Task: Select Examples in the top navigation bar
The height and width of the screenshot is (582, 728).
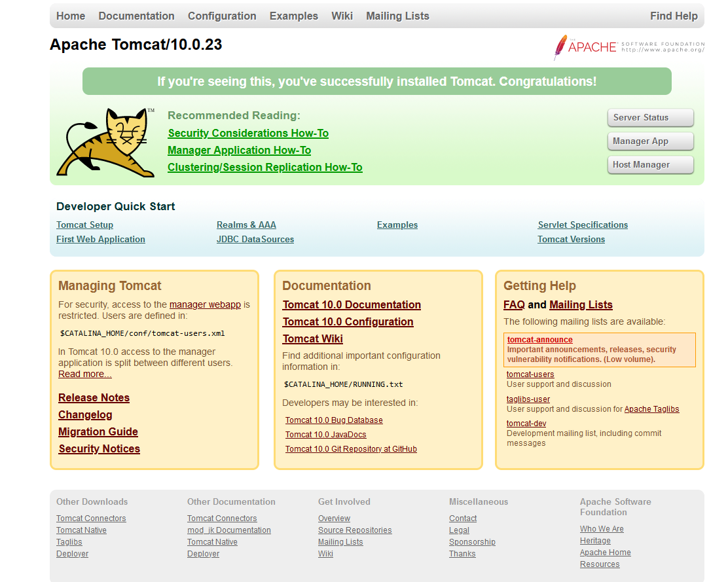Action: (x=294, y=16)
